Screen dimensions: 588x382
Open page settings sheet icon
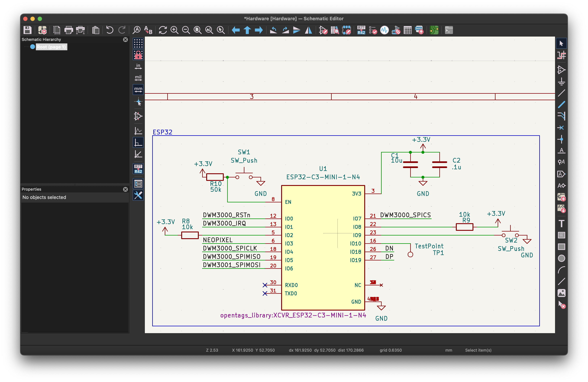(x=57, y=30)
